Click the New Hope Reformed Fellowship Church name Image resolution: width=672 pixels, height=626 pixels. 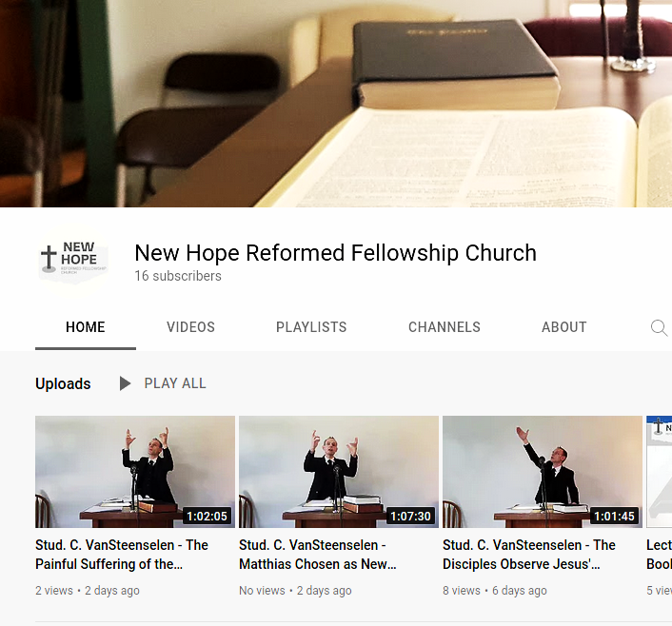(336, 252)
